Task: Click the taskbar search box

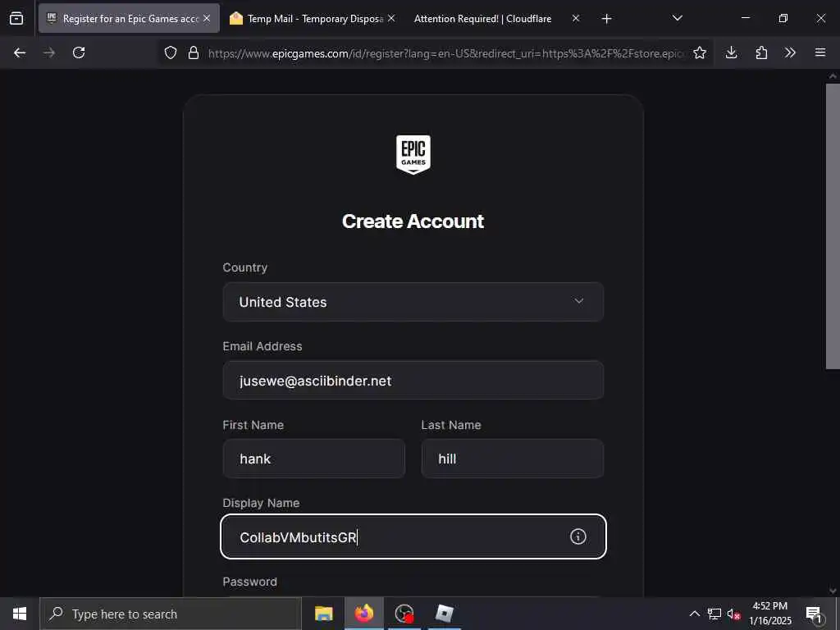Action: pos(171,614)
